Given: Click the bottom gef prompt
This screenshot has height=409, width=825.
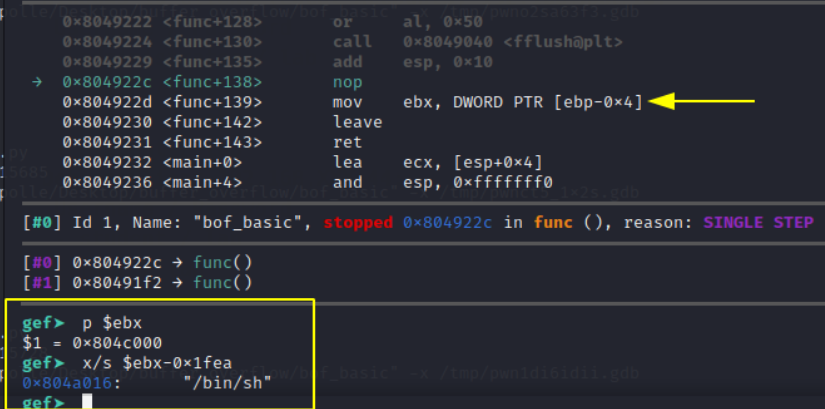Looking at the screenshot, I should [44, 403].
